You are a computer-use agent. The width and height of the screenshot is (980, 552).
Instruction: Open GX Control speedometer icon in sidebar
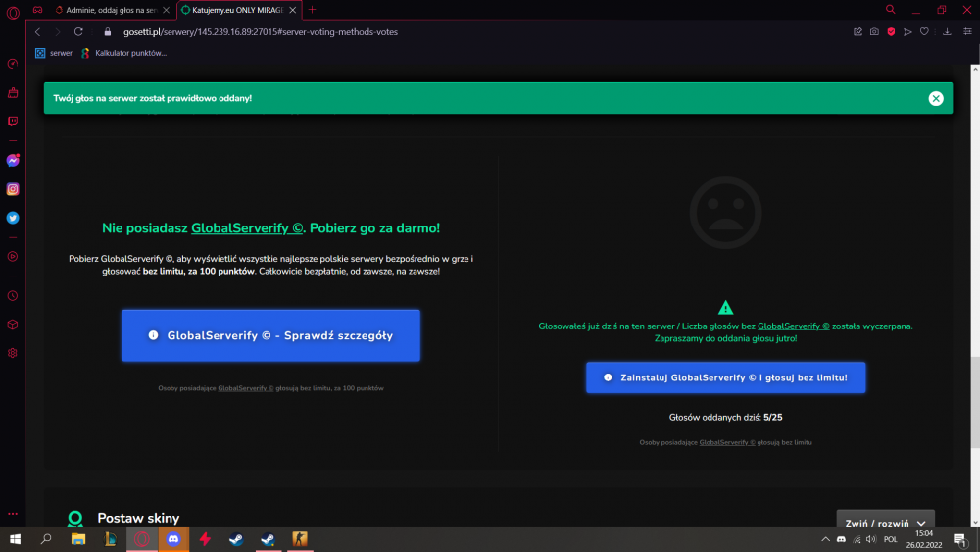(x=13, y=64)
